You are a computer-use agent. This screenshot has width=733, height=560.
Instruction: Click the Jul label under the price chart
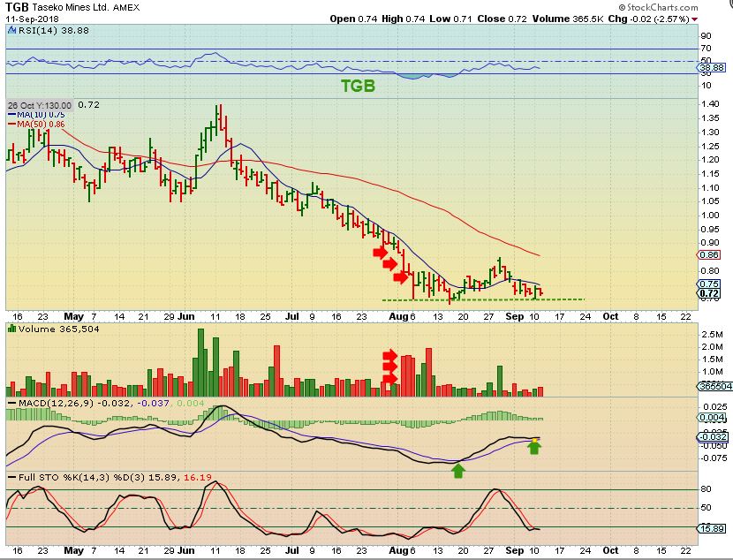click(x=291, y=316)
